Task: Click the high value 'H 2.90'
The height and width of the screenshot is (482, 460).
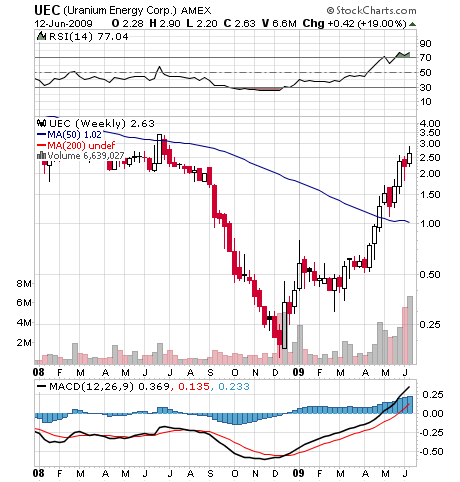Action: (165, 23)
